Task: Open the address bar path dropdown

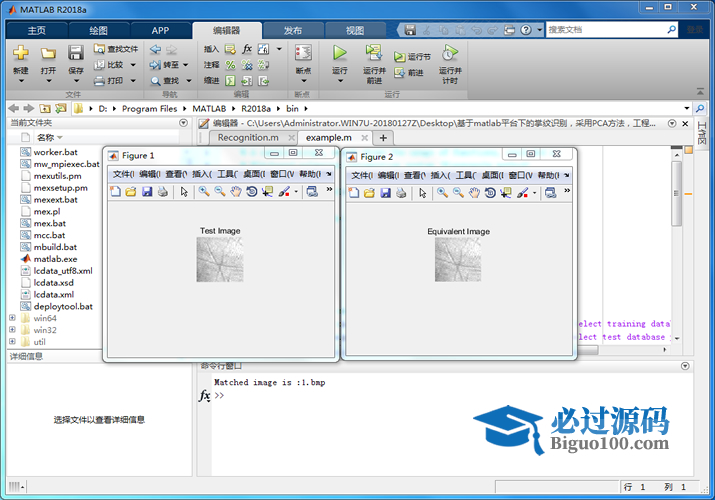Action: pos(686,108)
